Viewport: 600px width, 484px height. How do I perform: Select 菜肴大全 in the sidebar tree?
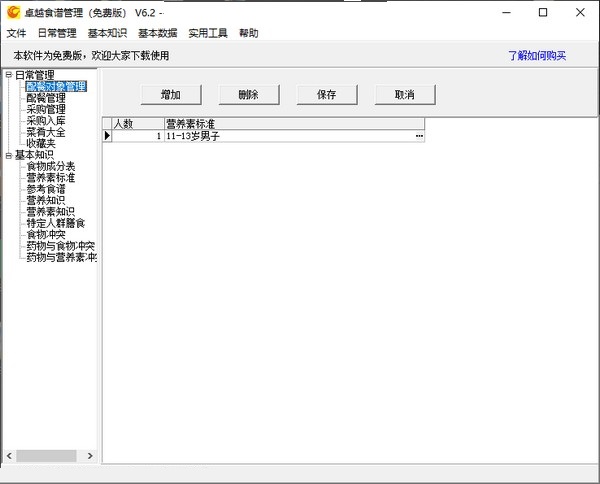(x=45, y=132)
